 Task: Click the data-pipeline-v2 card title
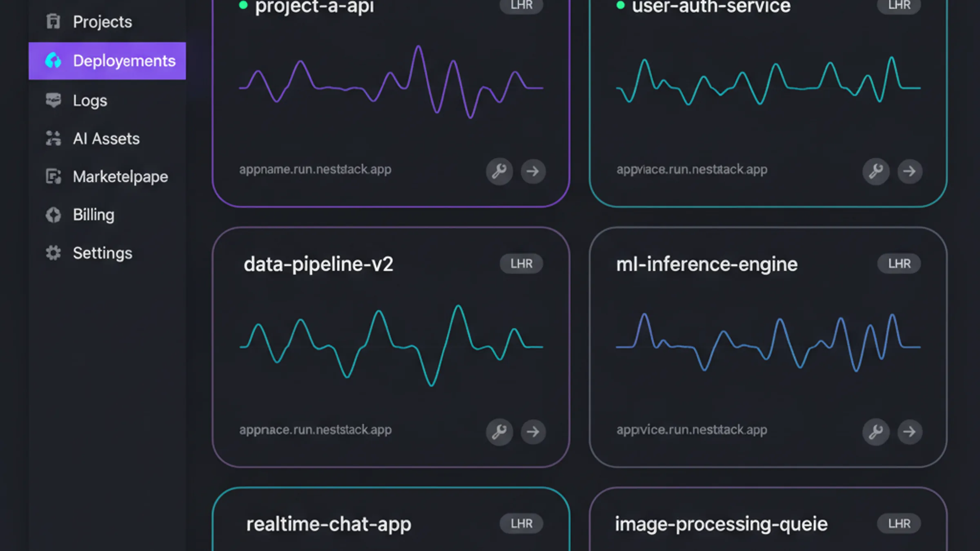tap(318, 264)
